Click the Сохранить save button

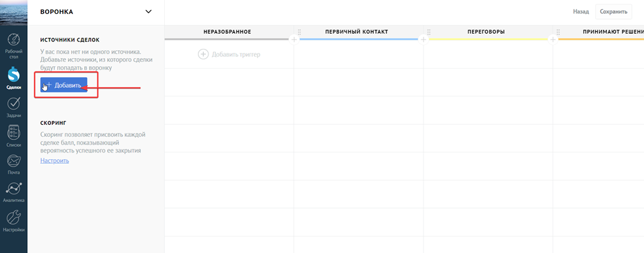click(x=613, y=12)
